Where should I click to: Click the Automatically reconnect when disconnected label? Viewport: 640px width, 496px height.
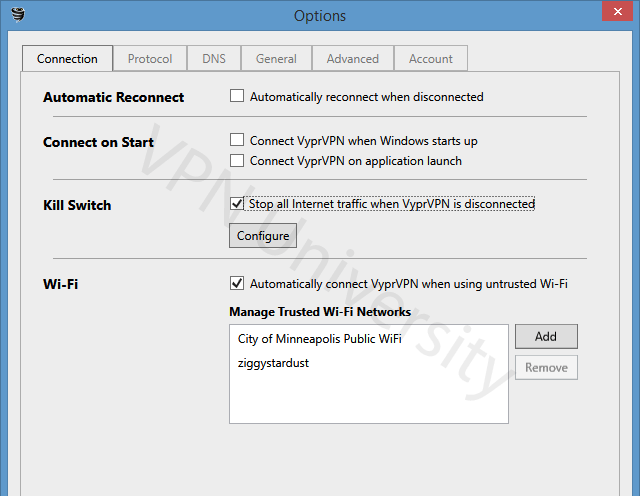[x=367, y=97]
